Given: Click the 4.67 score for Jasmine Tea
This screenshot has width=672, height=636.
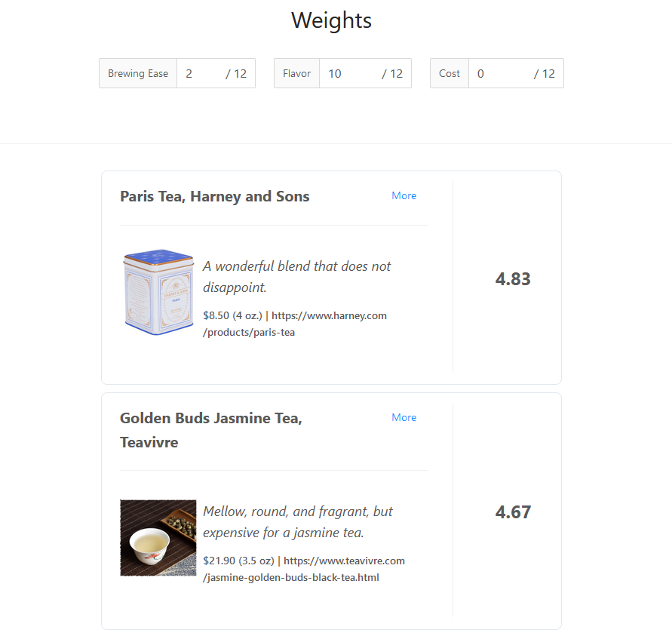Looking at the screenshot, I should (513, 512).
